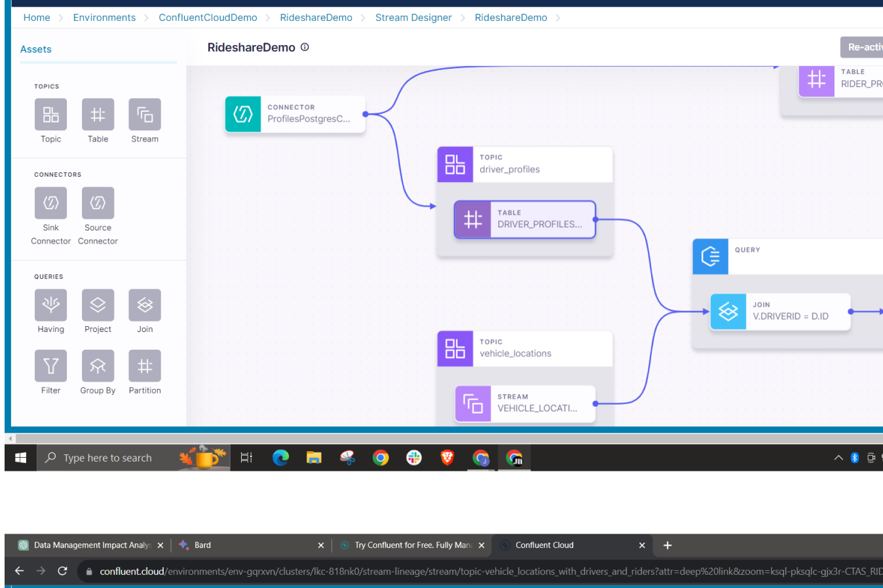
Task: Choose the Having query icon
Action: [x=50, y=305]
